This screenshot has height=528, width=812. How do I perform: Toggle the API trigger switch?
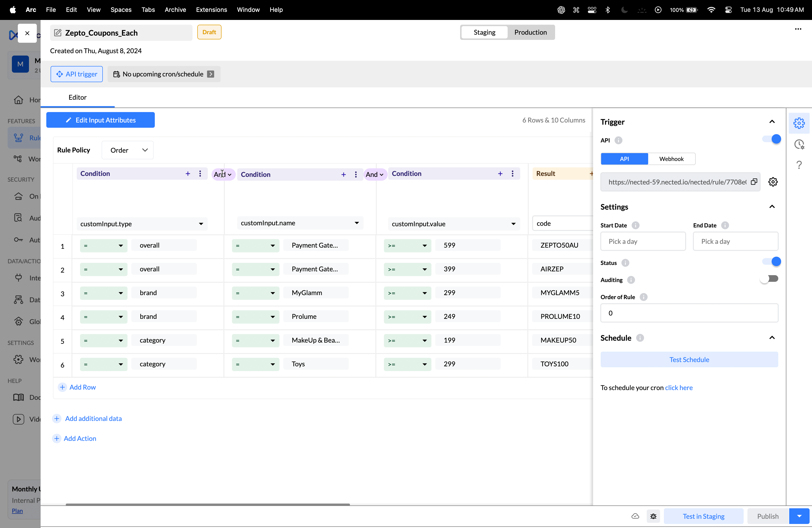click(772, 139)
